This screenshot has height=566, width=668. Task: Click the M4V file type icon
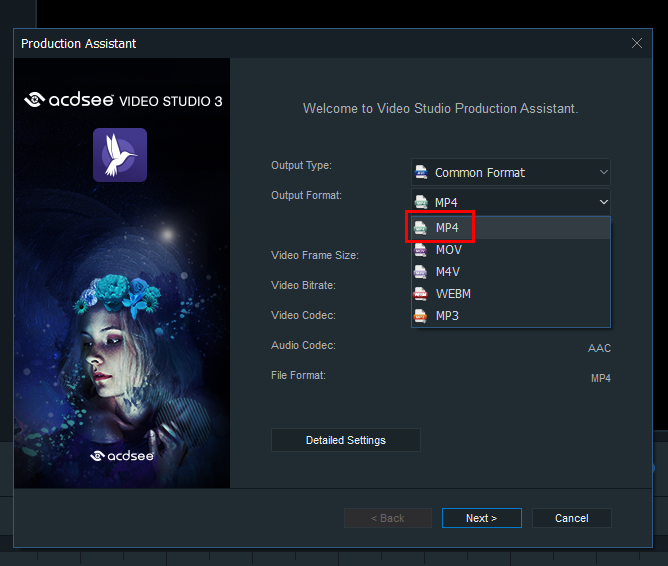click(x=420, y=272)
